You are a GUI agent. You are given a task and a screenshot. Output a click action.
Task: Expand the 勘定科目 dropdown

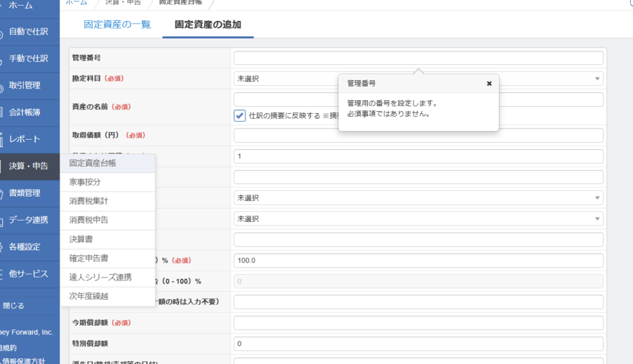pos(284,79)
